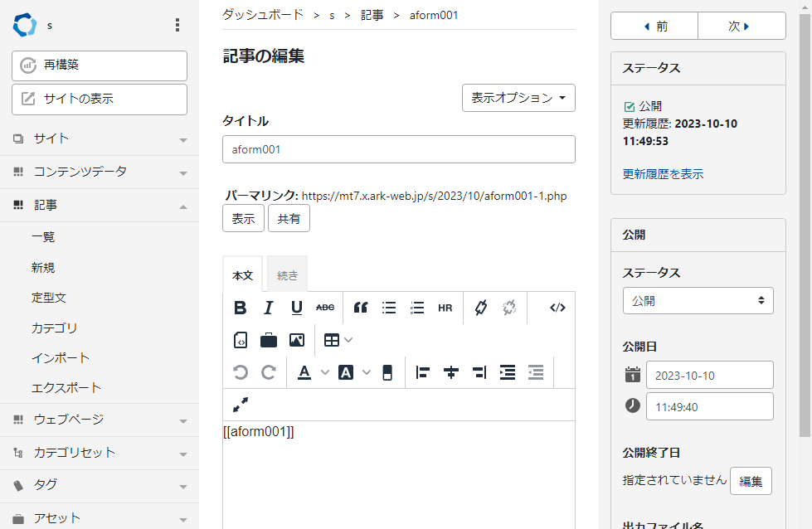812x529 pixels.
Task: Switch to the 続き tab
Action: coord(287,275)
